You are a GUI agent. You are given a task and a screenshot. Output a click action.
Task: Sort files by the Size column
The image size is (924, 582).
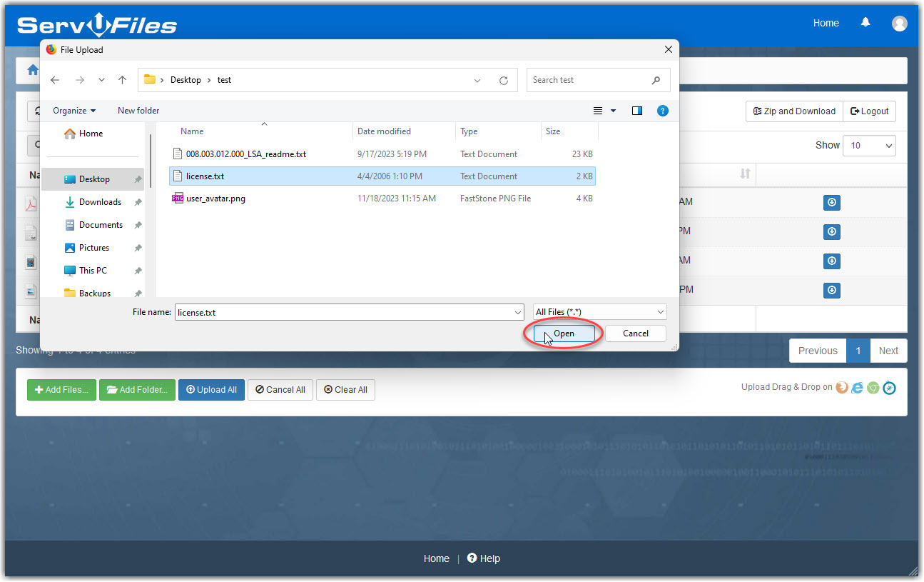pyautogui.click(x=553, y=131)
